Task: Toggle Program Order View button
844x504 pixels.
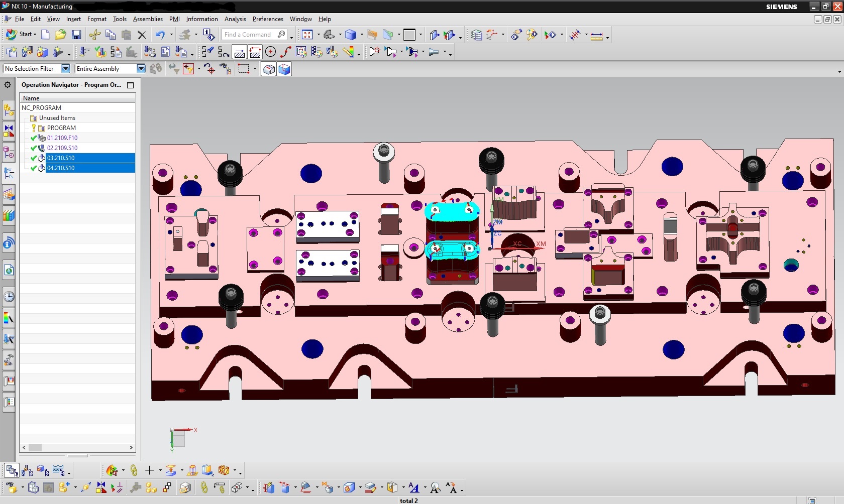Action: click(11, 470)
